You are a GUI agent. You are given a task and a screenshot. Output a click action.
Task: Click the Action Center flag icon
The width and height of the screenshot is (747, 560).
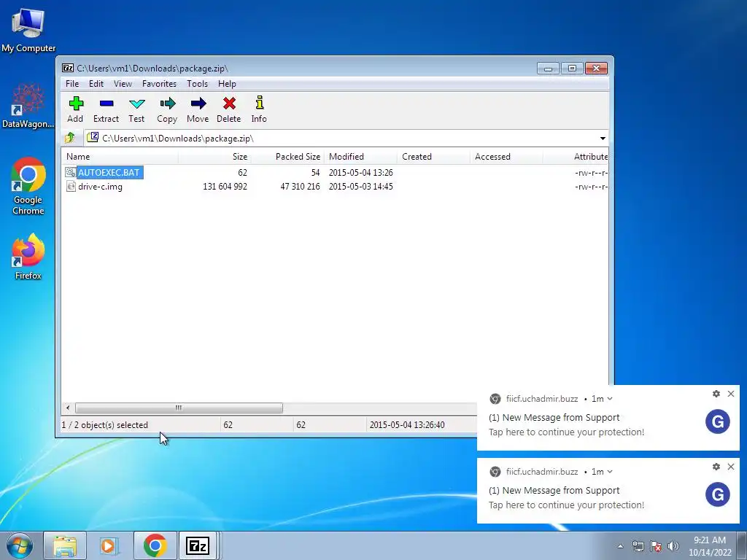656,546
